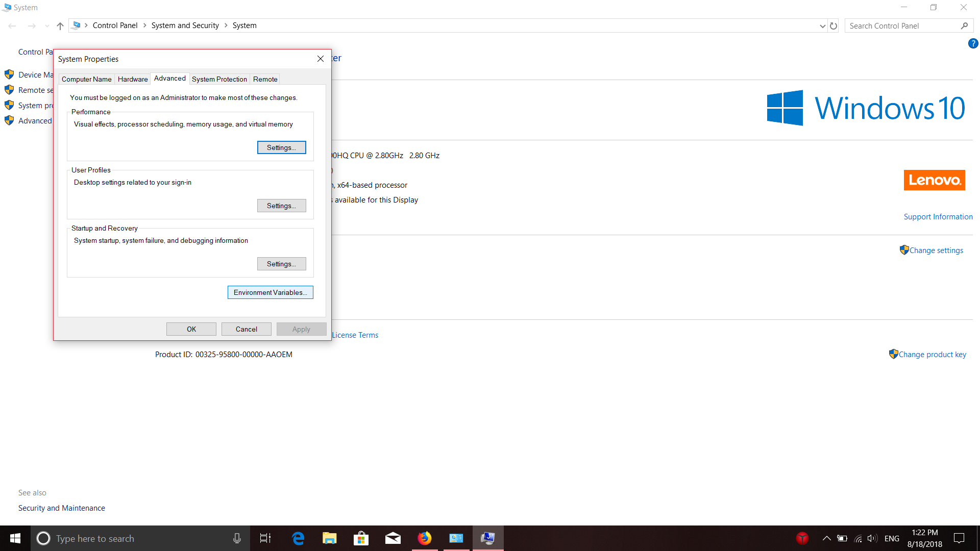Open Startup and Recovery Settings
This screenshot has width=980, height=551.
[281, 264]
